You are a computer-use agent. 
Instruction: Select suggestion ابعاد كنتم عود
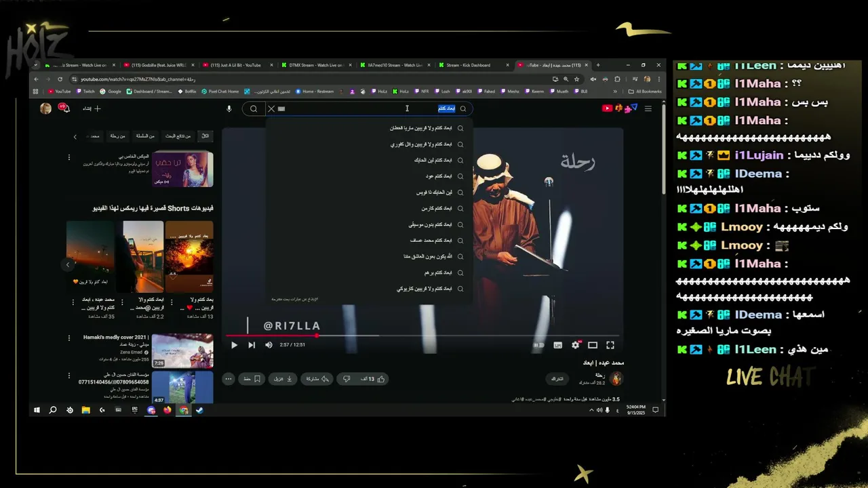click(368, 176)
